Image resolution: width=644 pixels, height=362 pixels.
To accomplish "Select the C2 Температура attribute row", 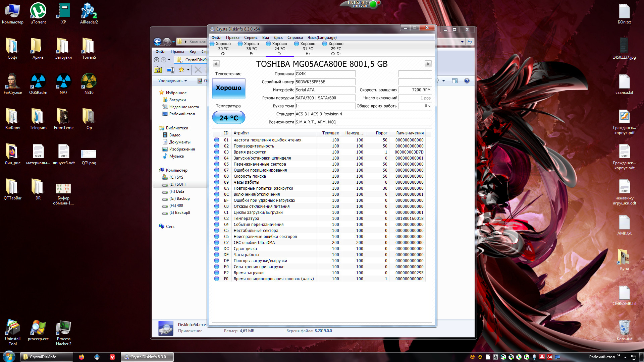I will (319, 219).
